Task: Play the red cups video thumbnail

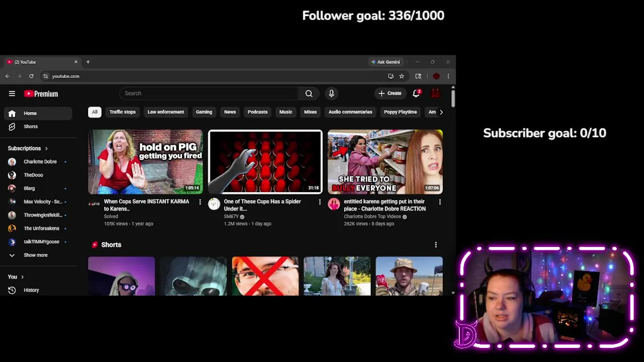Action: pyautogui.click(x=265, y=162)
